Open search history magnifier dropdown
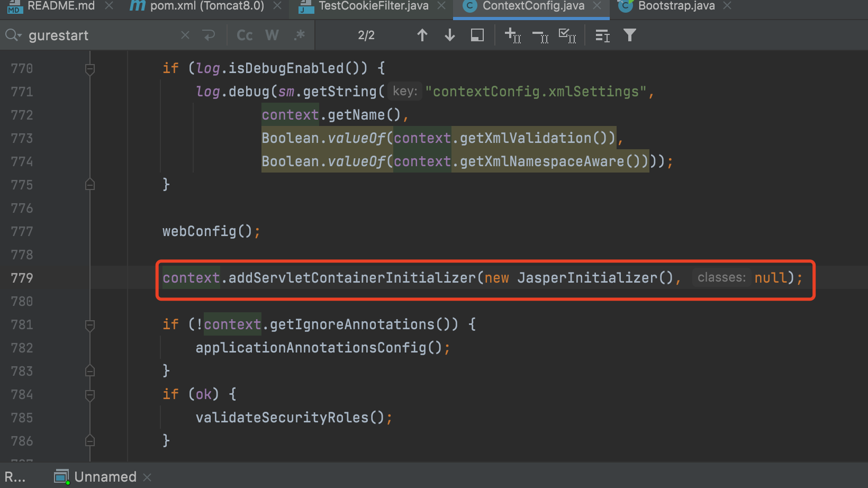This screenshot has height=488, width=868. pyautogui.click(x=13, y=35)
